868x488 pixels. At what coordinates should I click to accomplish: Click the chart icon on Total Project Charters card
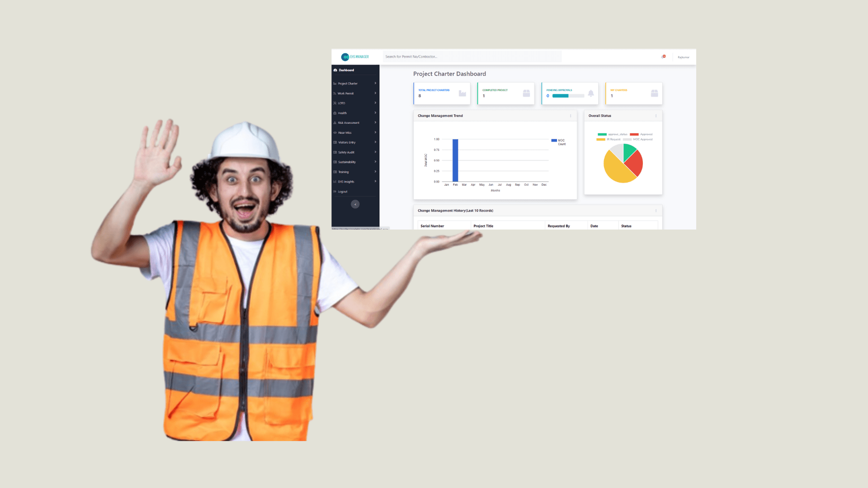click(x=462, y=94)
